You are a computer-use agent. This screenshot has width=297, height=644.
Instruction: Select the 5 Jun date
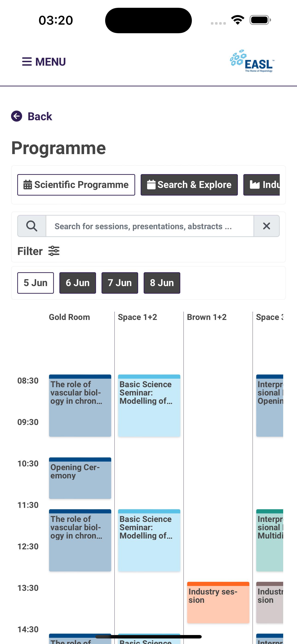35,283
